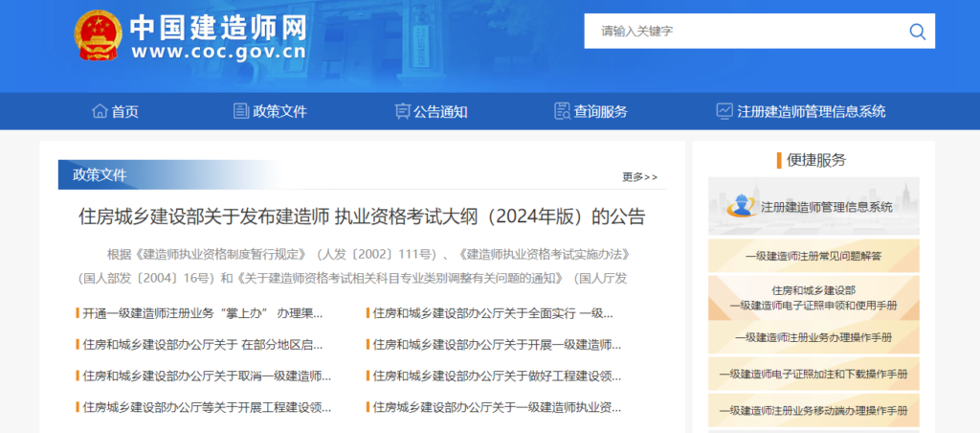Click the engineer avatar icon in 便捷服务
This screenshot has height=433, width=980.
pos(742,206)
